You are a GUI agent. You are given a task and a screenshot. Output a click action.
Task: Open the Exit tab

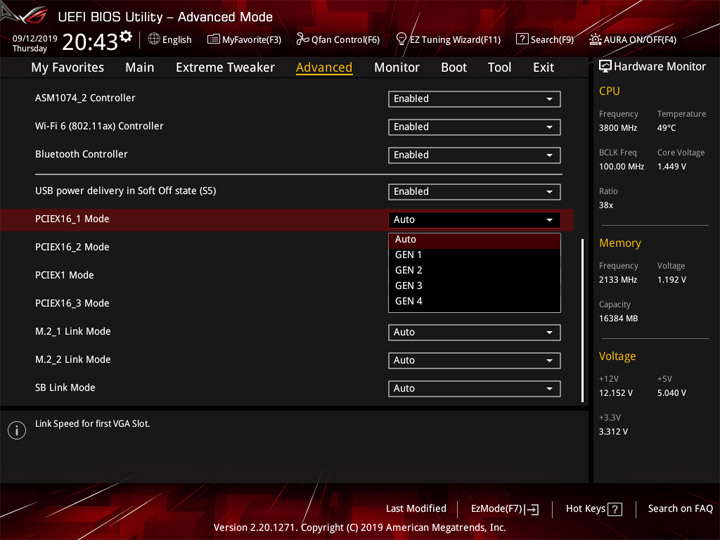[x=543, y=68]
